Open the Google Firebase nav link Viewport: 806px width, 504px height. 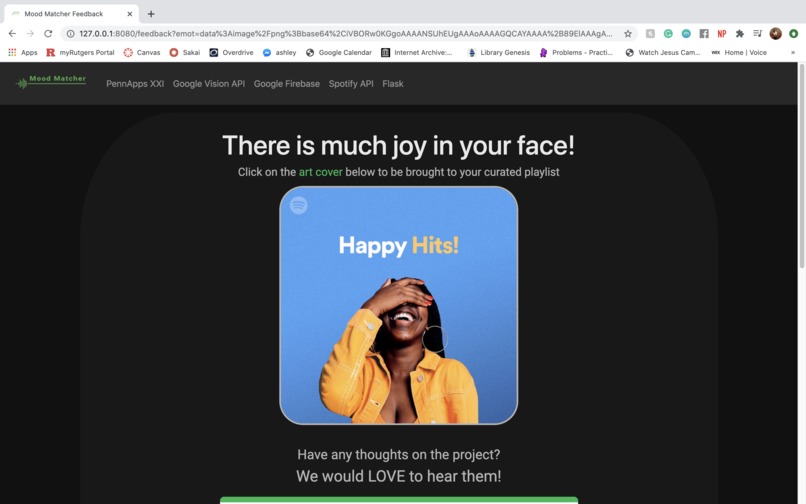[287, 84]
